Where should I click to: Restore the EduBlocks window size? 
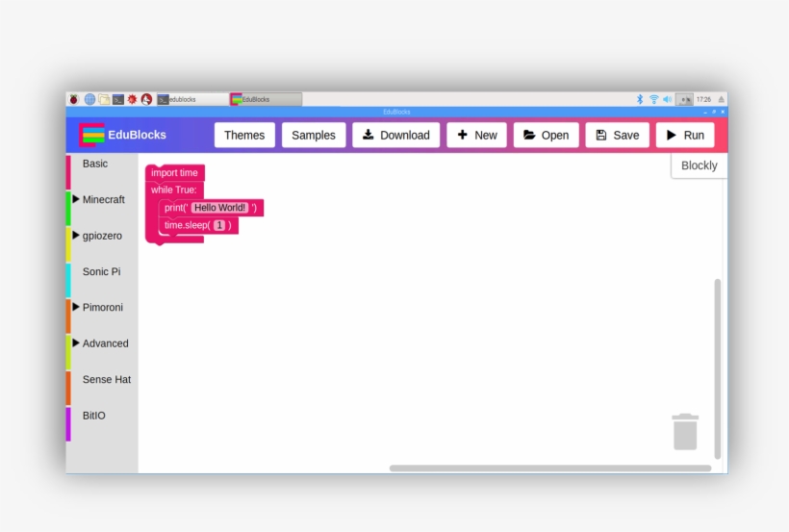(714, 112)
